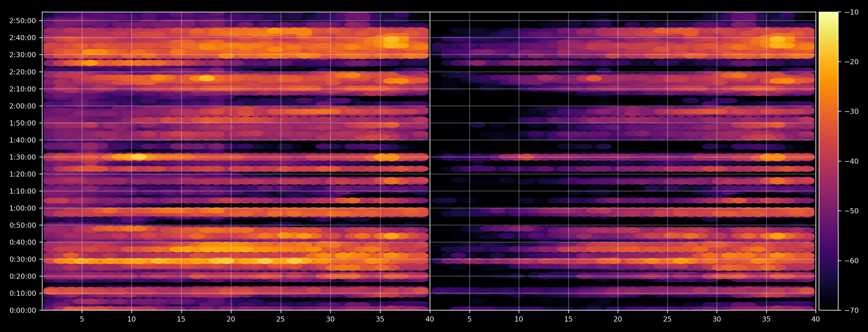Click the −70 colorbar tick label
The width and height of the screenshot is (868, 332).
point(851,310)
